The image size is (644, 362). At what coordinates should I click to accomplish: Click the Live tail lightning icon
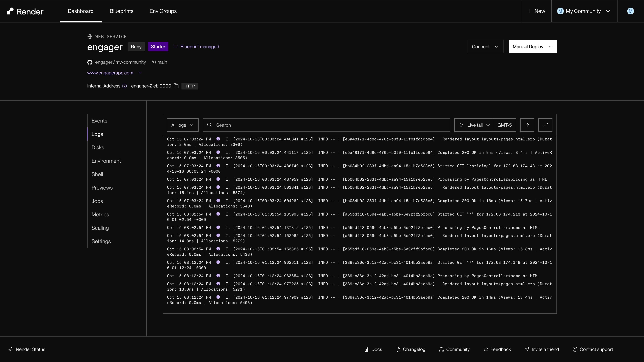pos(462,125)
